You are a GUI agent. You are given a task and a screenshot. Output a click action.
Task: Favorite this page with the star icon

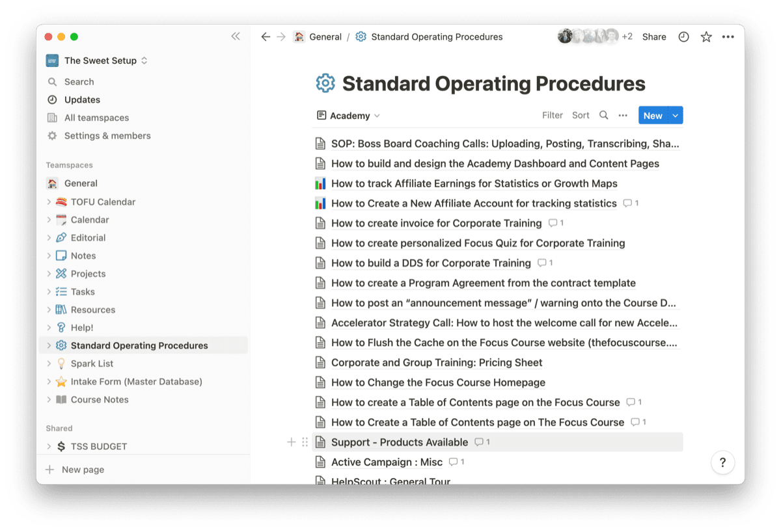click(x=706, y=37)
